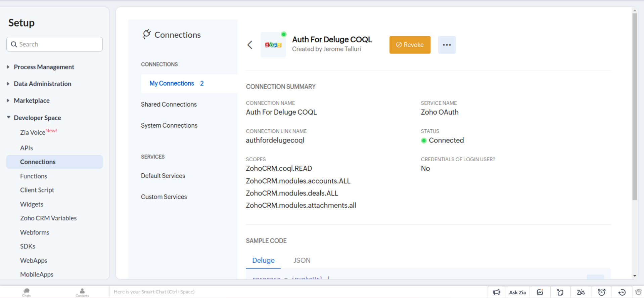Open MobileApps in Developer Space

tap(37, 274)
